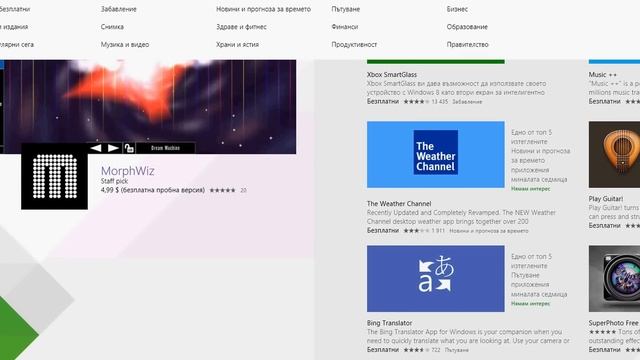Click the Music ++ app title
The image size is (640, 360).
[602, 75]
